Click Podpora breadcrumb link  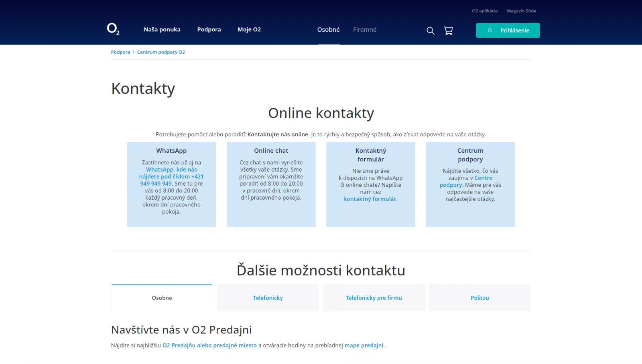pyautogui.click(x=120, y=52)
